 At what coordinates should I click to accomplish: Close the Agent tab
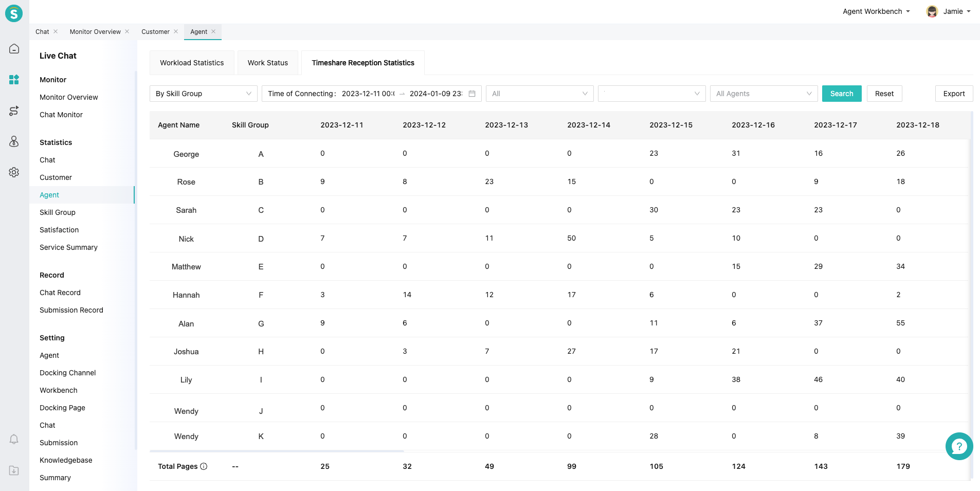tap(213, 31)
